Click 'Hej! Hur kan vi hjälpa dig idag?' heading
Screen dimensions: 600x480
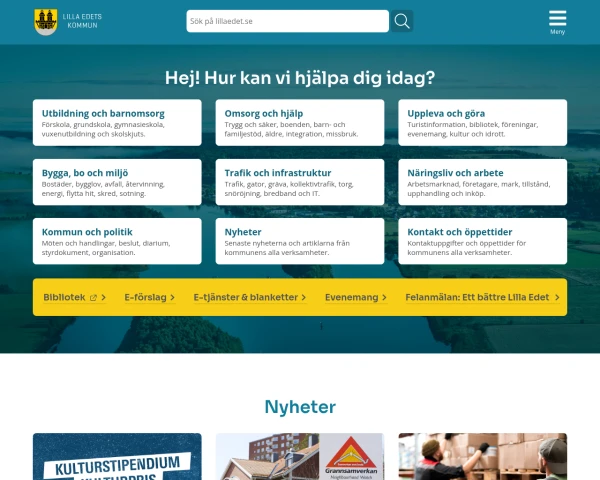pos(300,78)
